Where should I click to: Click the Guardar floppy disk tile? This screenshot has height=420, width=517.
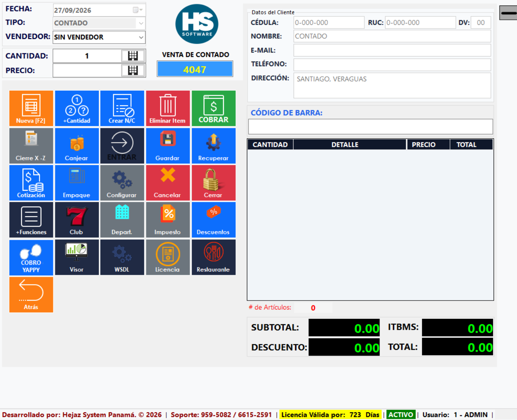(168, 146)
